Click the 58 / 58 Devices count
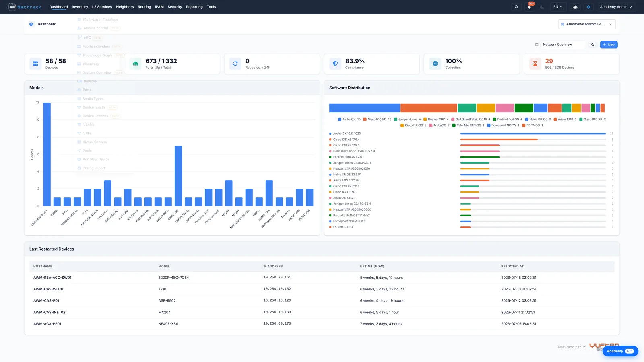This screenshot has height=362, width=644. coord(56,61)
